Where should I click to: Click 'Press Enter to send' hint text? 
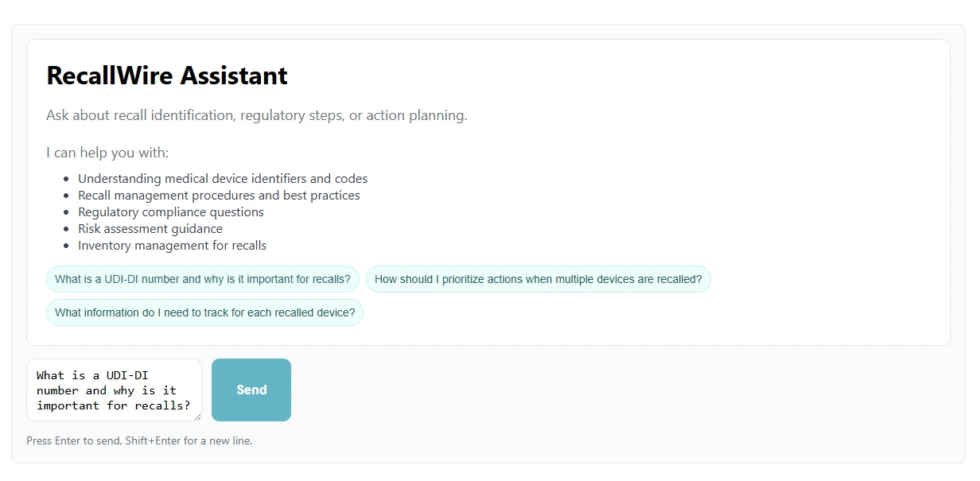(74, 440)
